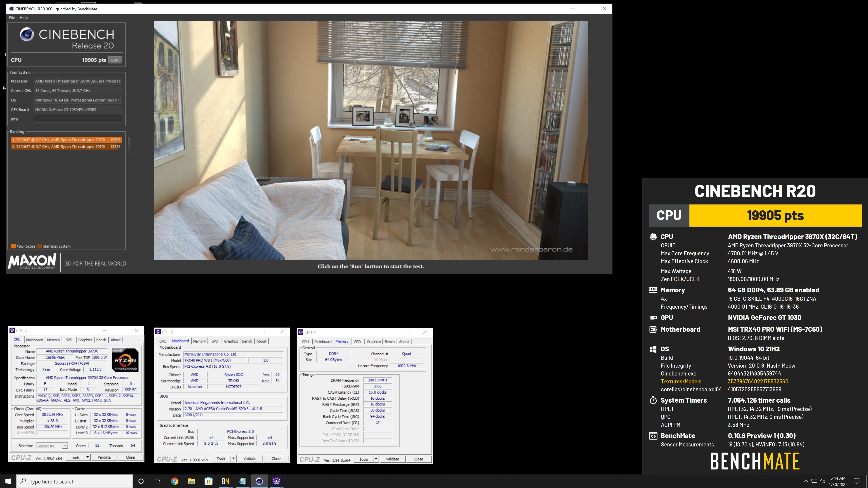This screenshot has width=868, height=488.
Task: Open File Explorer from the taskbar
Action: (191, 481)
